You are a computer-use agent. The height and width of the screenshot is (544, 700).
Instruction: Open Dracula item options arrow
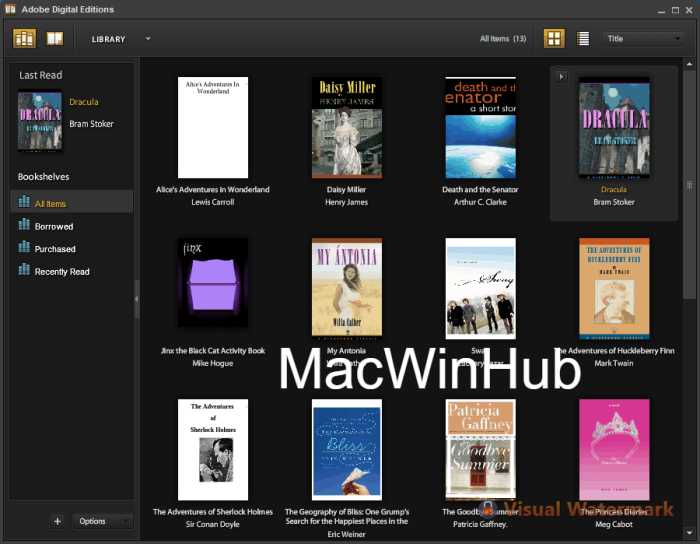pyautogui.click(x=561, y=76)
